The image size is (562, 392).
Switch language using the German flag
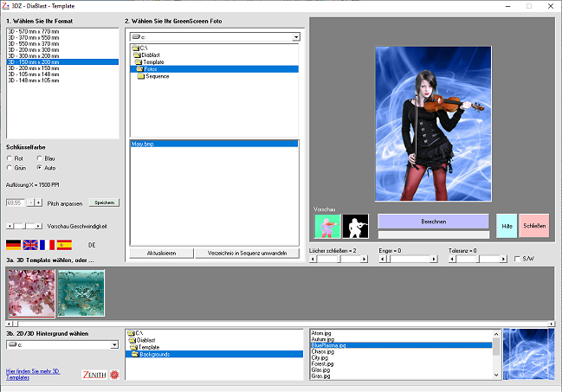click(14, 245)
